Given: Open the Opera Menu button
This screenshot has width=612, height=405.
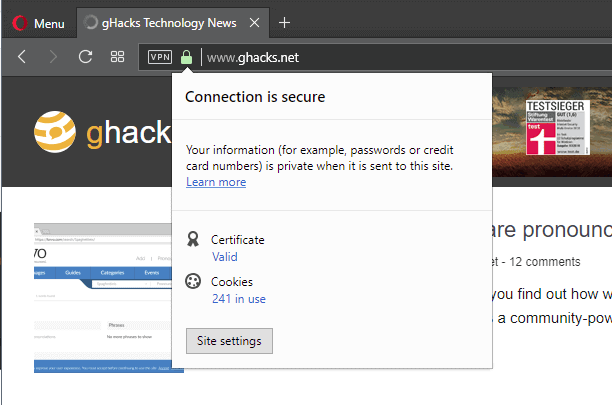Looking at the screenshot, I should click(38, 23).
